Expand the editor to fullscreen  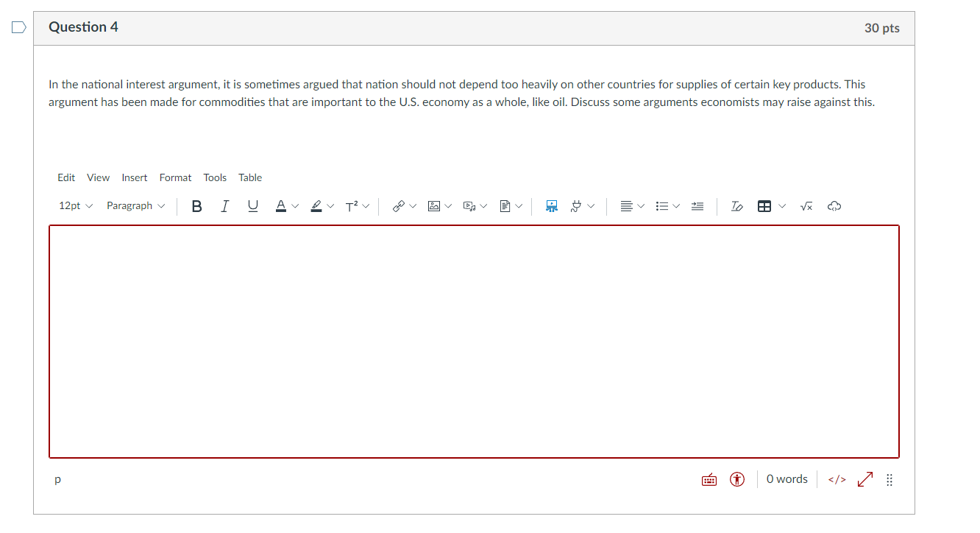(864, 479)
